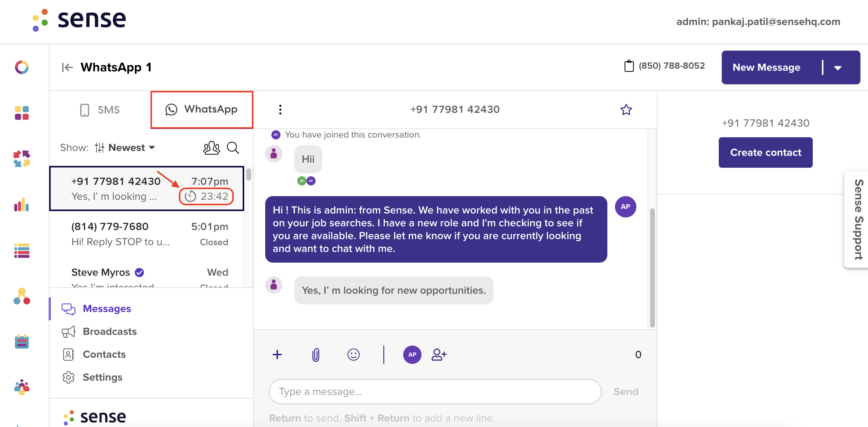Click the Create contact button
Screen dimensions: 868x427
(x=765, y=152)
